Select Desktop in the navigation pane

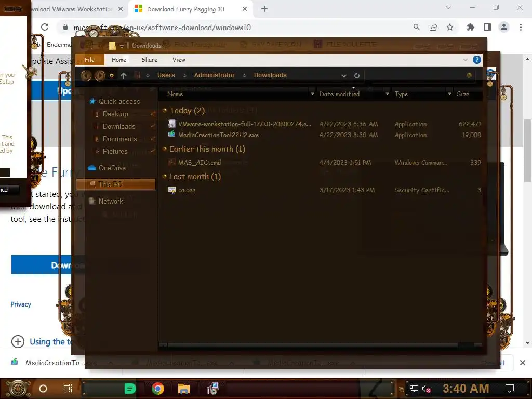(115, 114)
